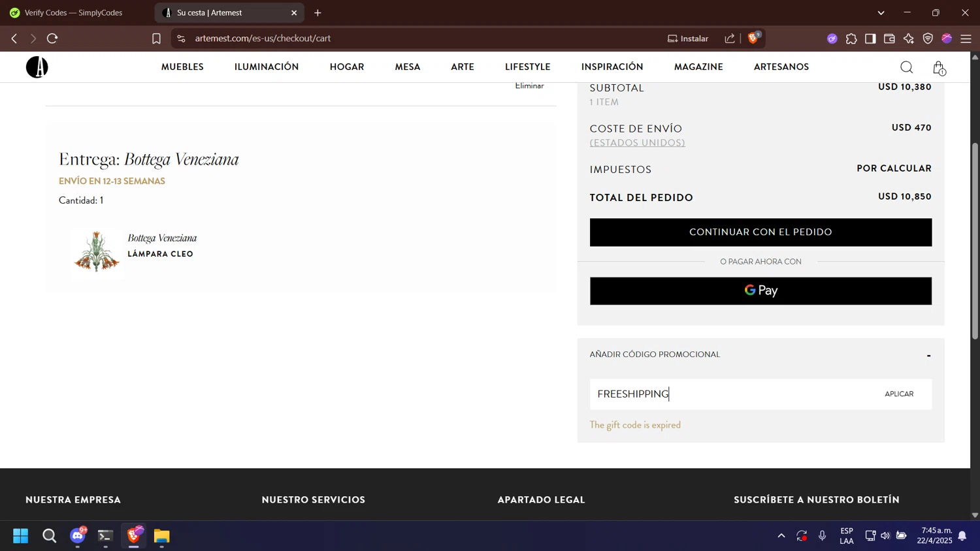The image size is (980, 551).
Task: Open the taskbar clock and date
Action: coord(934,535)
